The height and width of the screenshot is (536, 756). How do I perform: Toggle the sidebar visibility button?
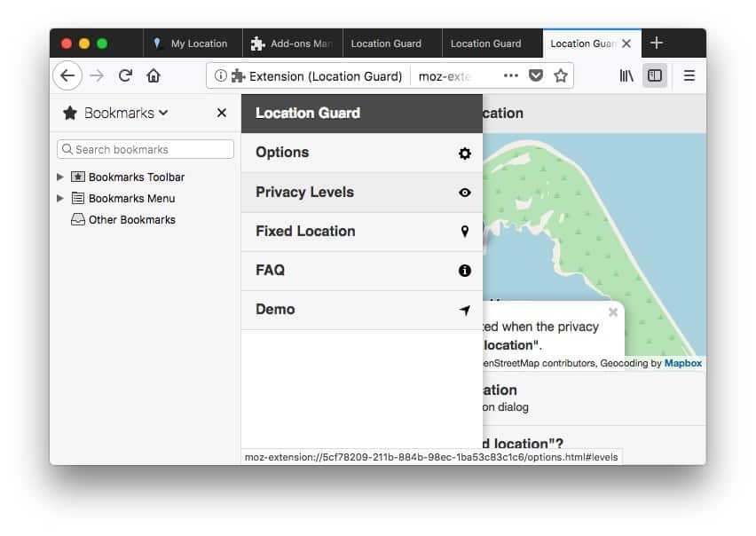tap(655, 76)
